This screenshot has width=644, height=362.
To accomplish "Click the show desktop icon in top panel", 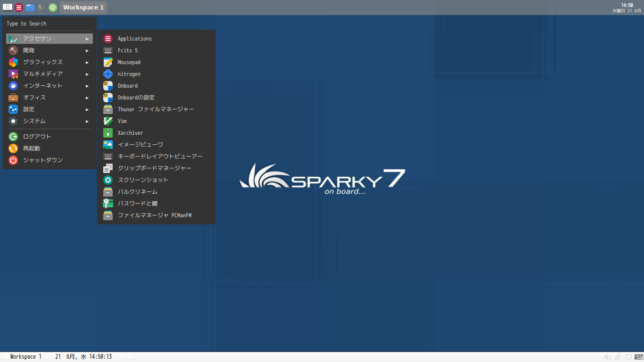I will [7, 7].
